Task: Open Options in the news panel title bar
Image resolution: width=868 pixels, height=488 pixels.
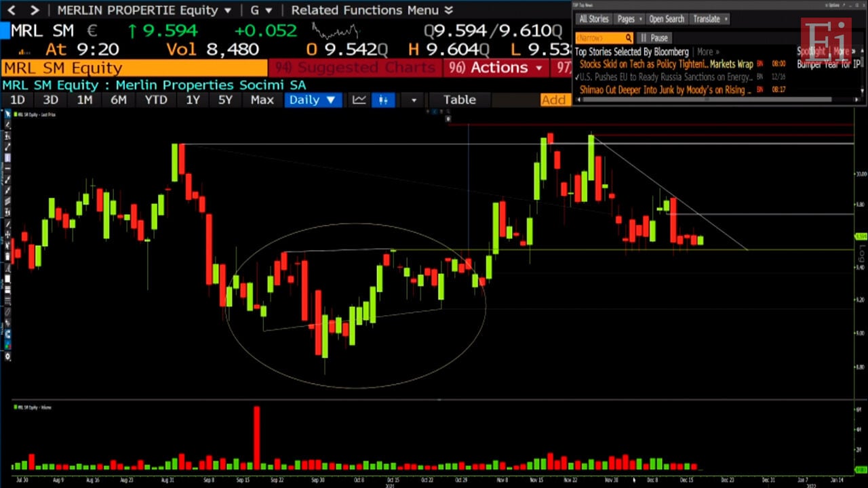Action: (834, 5)
